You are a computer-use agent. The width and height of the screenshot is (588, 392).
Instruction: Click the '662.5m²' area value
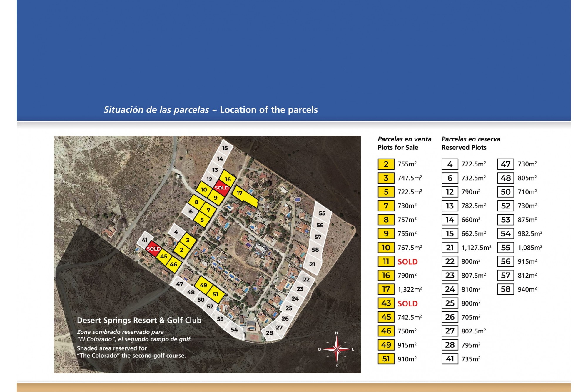coord(474,234)
